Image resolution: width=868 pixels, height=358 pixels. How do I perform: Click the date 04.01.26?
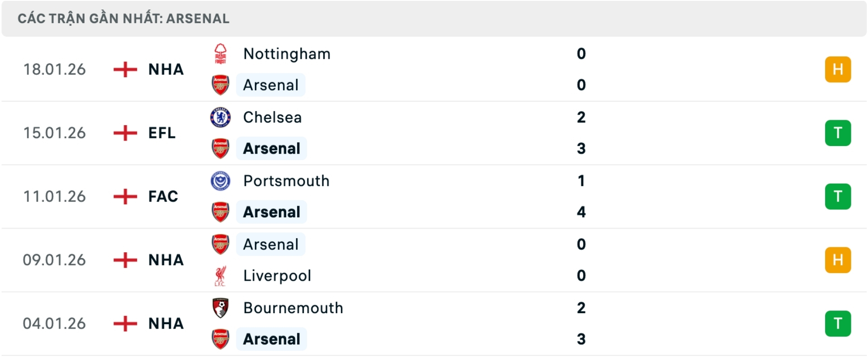(54, 323)
